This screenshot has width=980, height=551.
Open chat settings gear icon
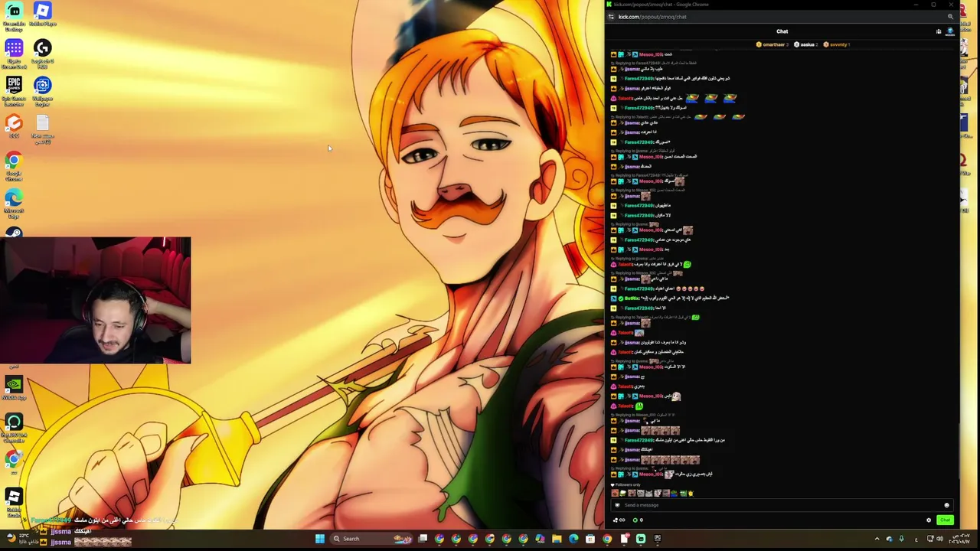[x=929, y=520]
